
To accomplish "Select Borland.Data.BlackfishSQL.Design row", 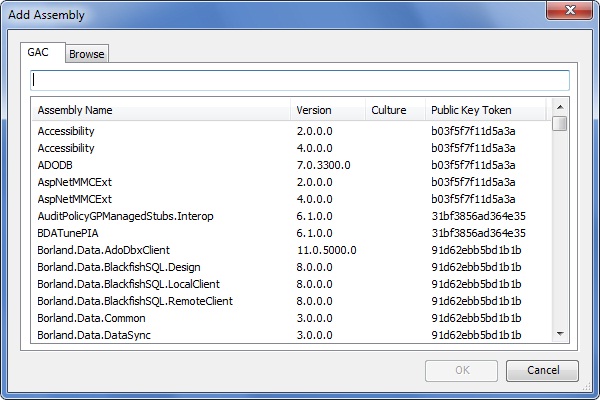I will 291,267.
